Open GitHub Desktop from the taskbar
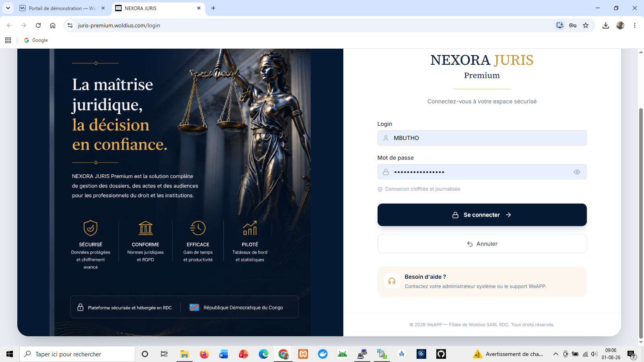 (441, 354)
